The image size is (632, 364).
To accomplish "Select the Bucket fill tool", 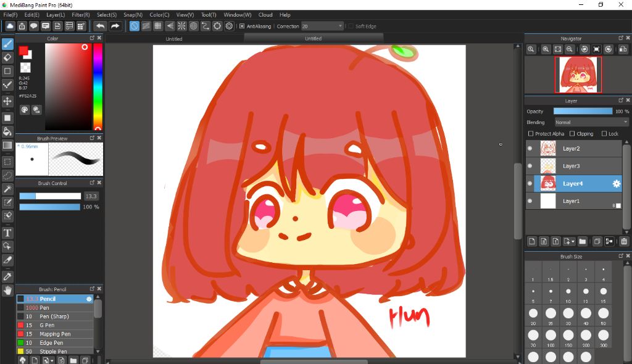I will (x=7, y=131).
